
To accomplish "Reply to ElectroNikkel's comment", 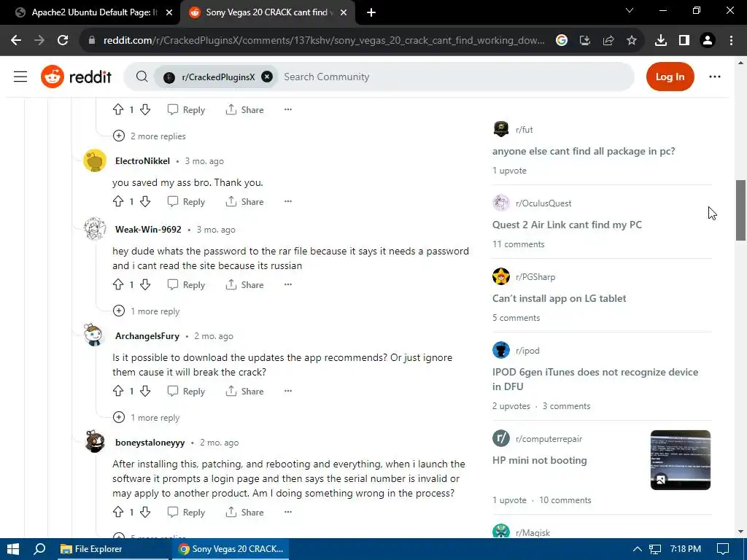I will coord(186,201).
